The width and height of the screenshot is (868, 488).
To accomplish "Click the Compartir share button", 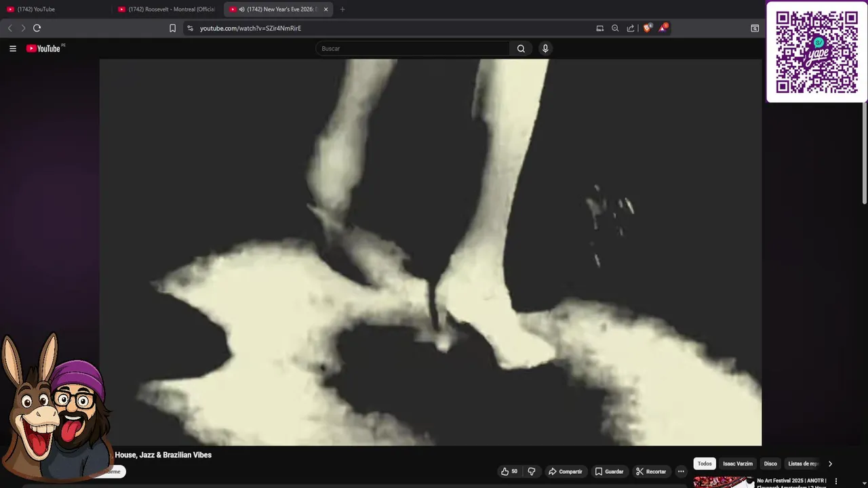I will pyautogui.click(x=566, y=471).
